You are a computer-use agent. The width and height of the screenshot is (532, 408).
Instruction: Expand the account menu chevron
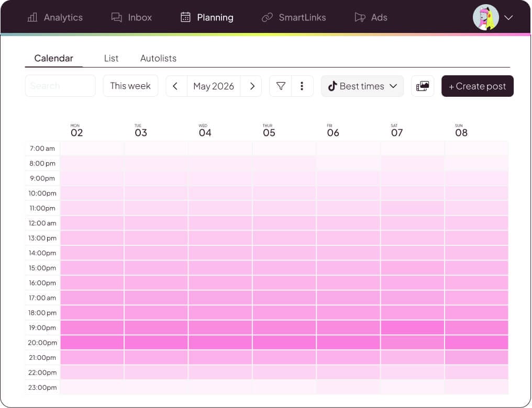coord(508,18)
